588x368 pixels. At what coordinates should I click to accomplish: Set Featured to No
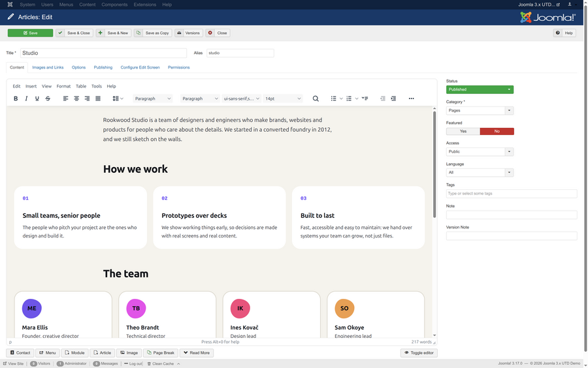(497, 131)
